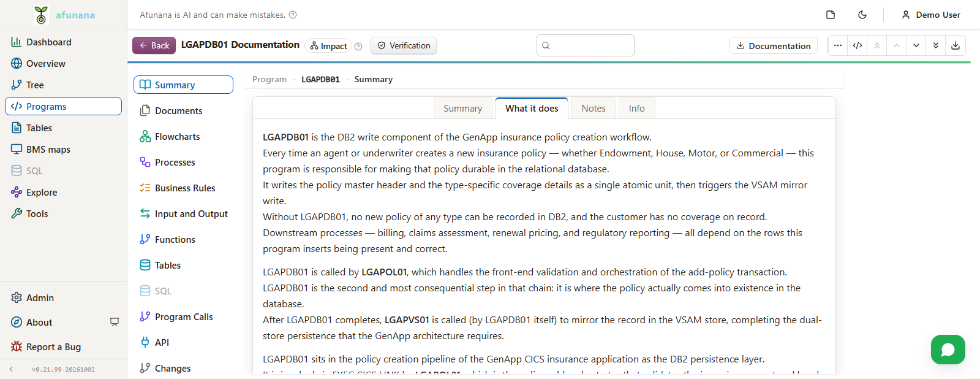Open the Demo User menu
Viewport: 980px width, 379px height.
930,15
